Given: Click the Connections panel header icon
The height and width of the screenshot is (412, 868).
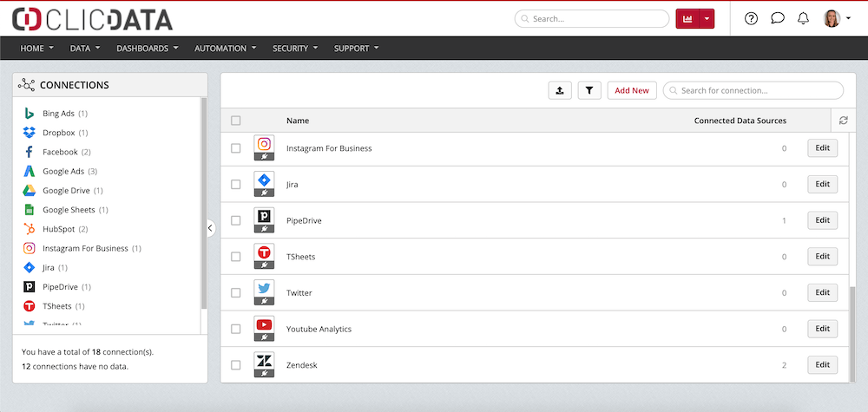Looking at the screenshot, I should [27, 85].
